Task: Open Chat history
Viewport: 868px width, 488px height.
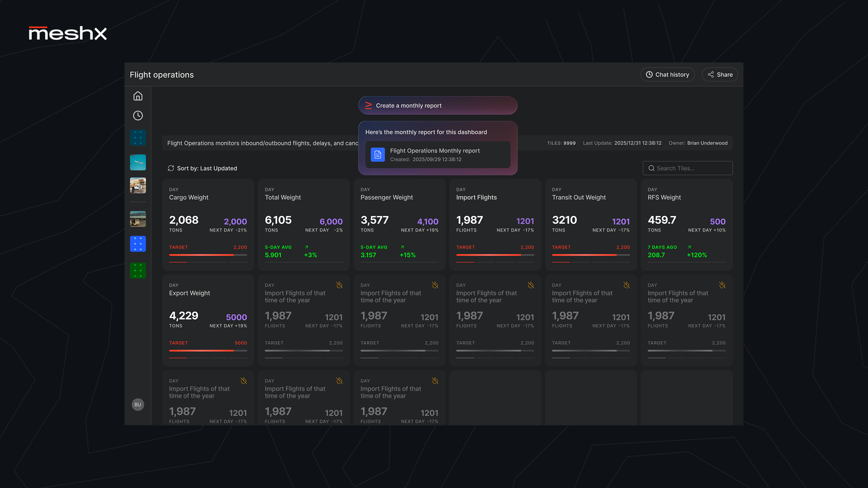Action: tap(667, 75)
